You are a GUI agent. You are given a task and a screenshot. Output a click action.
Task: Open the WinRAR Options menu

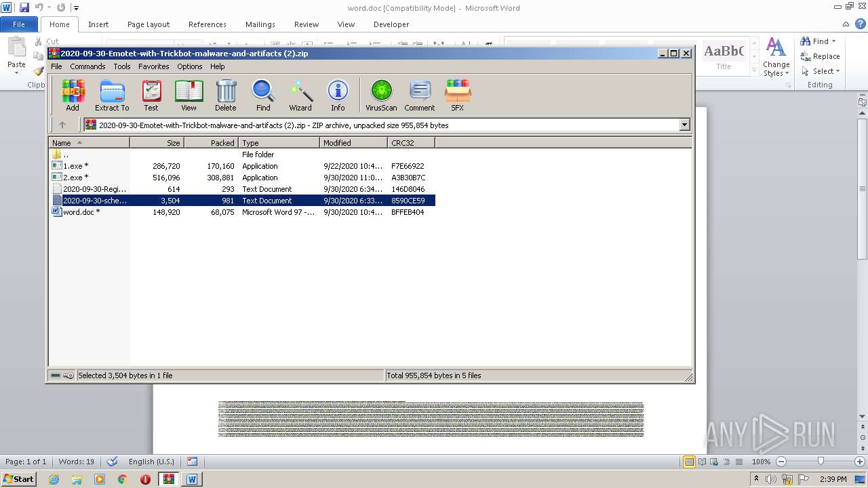[190, 66]
